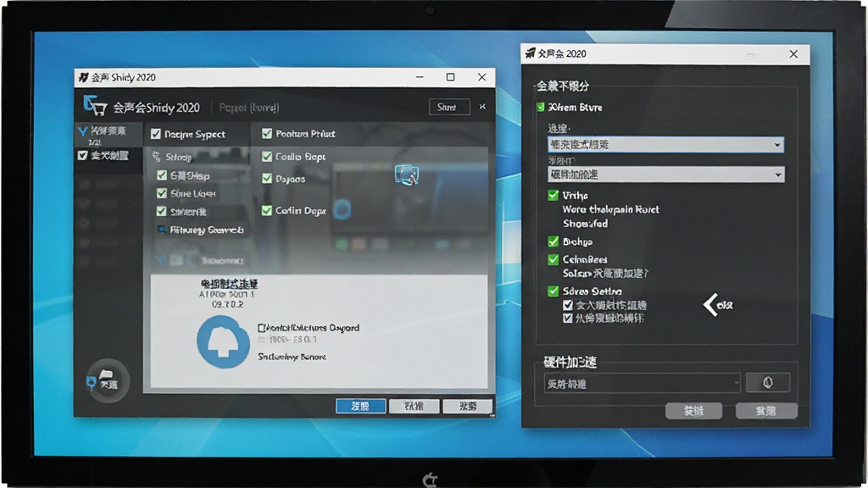The width and height of the screenshot is (868, 488).
Task: Uncheck Vrihs in the right dialog
Action: (553, 195)
